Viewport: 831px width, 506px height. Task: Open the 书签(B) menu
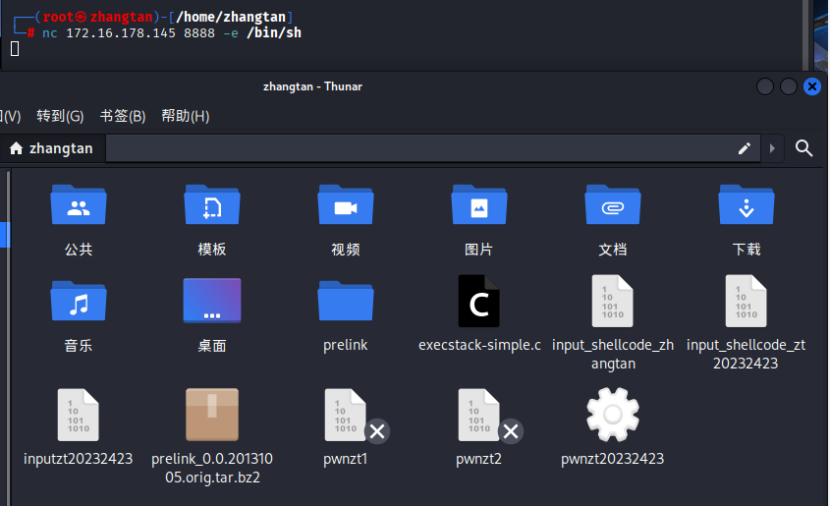click(122, 116)
